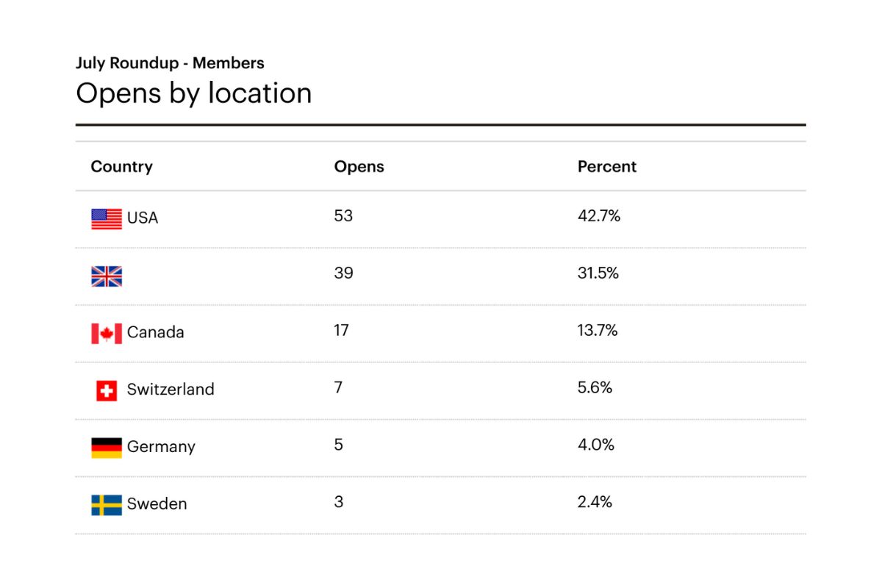Click the Canada maple leaf flag
This screenshot has height=588, width=882.
(107, 334)
